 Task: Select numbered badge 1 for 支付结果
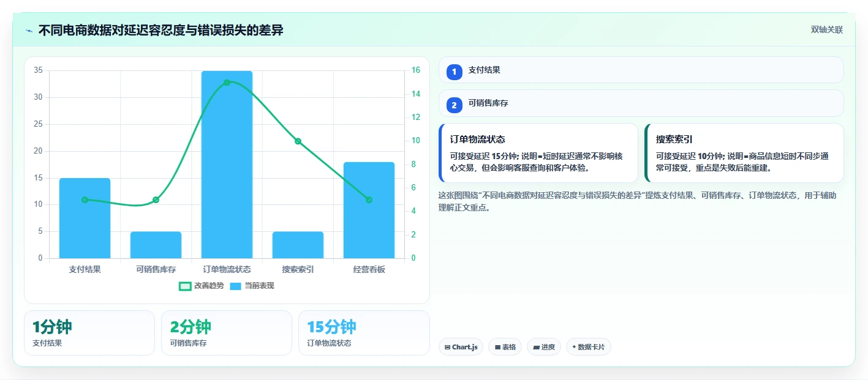(454, 72)
